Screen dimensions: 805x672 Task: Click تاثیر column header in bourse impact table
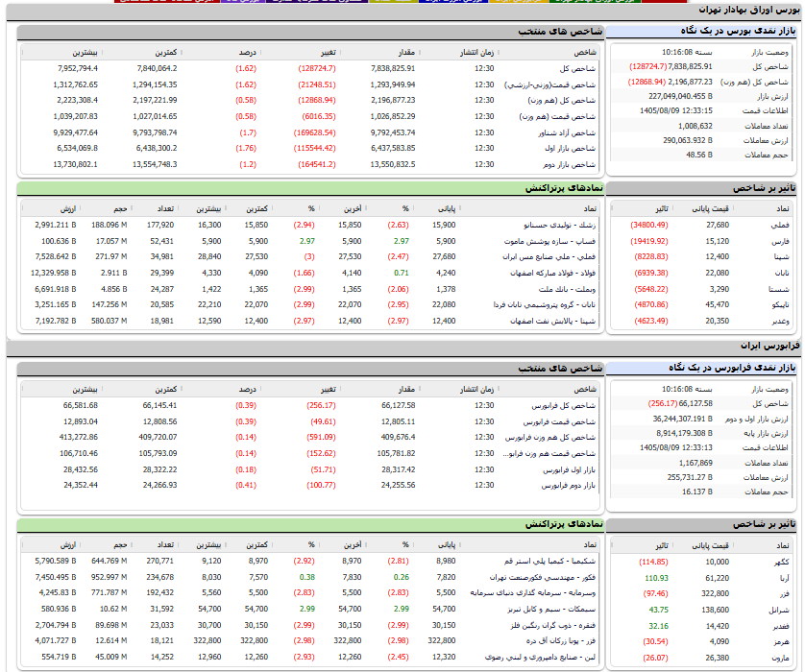(x=662, y=208)
